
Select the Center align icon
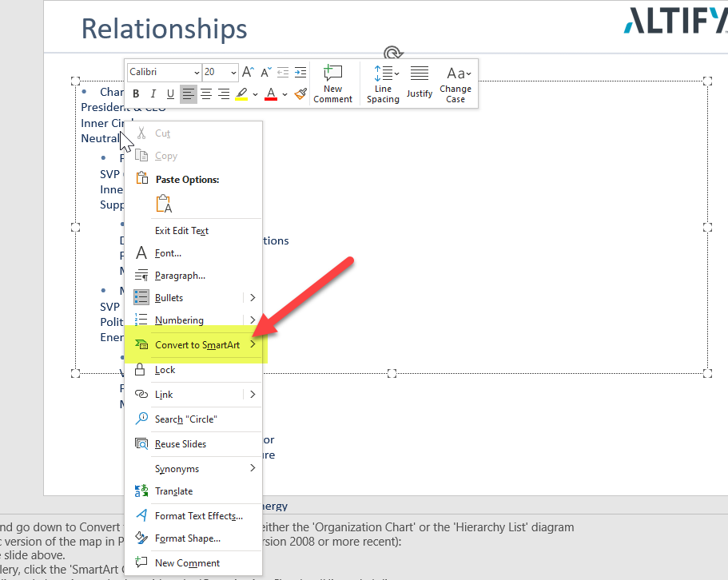tap(206, 94)
